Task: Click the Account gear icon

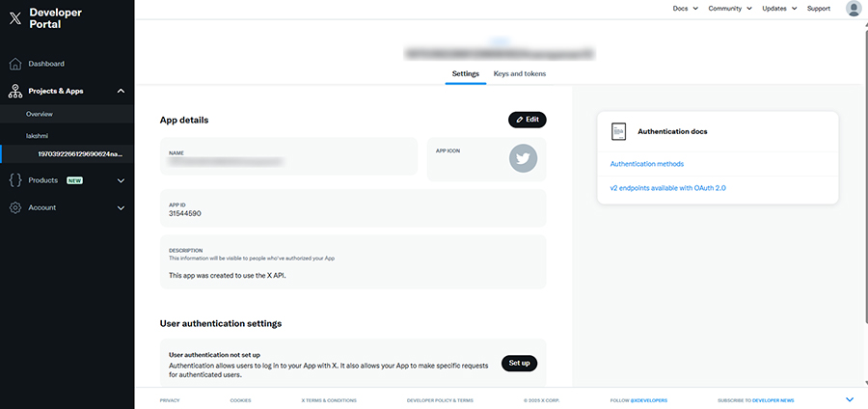Action: (14, 207)
